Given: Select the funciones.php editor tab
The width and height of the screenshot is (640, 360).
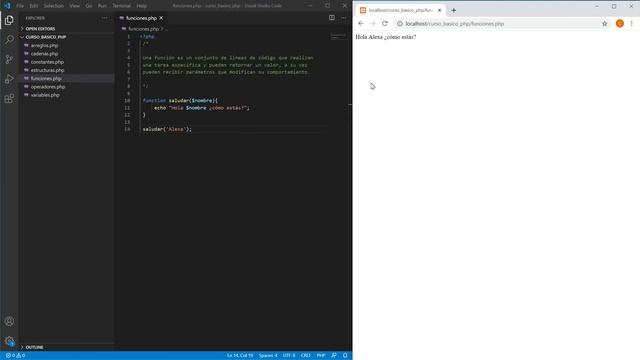Looking at the screenshot, I should [x=141, y=18].
